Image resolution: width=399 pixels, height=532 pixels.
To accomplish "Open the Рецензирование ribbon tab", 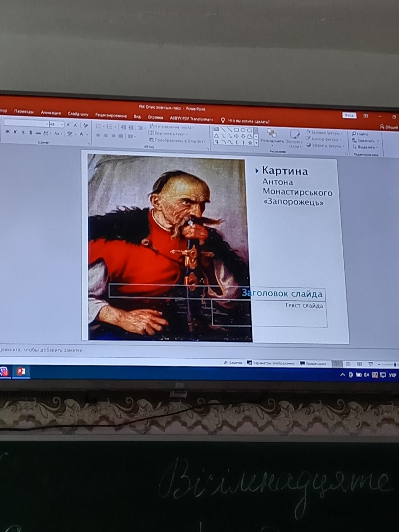I will coord(111,115).
